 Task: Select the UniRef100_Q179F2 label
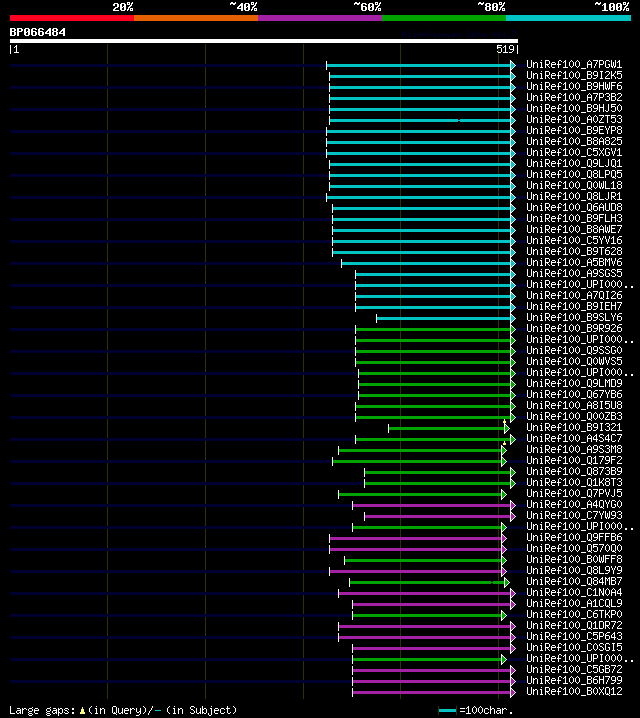coord(574,460)
